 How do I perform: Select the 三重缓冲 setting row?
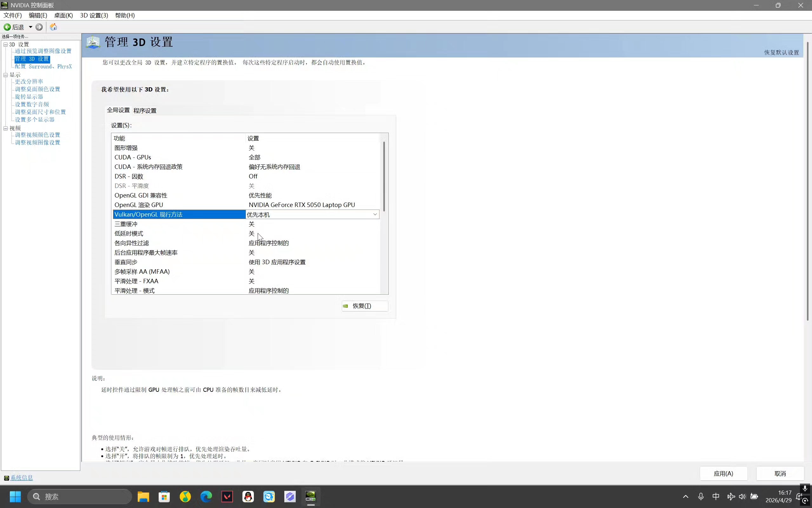pos(246,224)
